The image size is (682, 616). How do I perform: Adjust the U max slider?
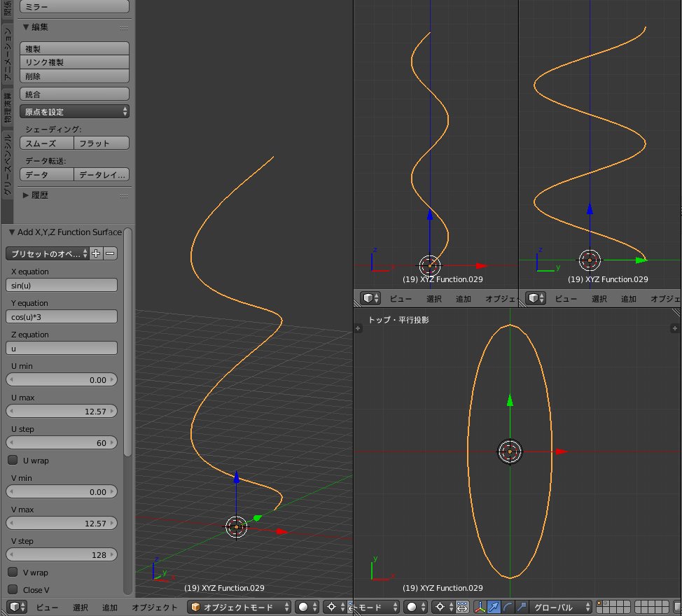62,411
